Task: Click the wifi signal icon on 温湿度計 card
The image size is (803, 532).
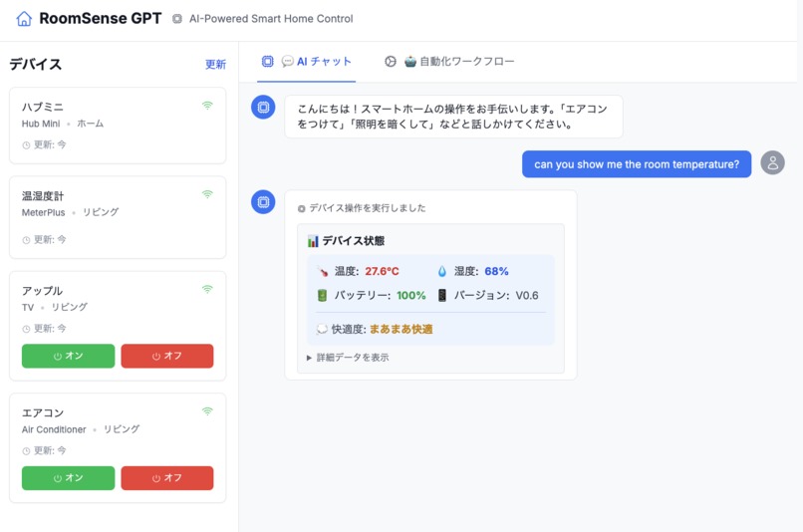Action: click(207, 194)
